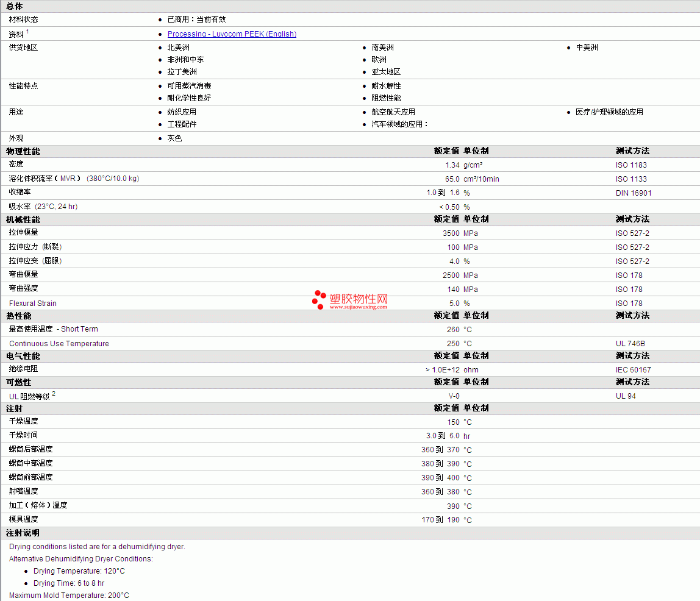
Task: Click the 阻燃性能 feature entry
Action: (x=386, y=98)
